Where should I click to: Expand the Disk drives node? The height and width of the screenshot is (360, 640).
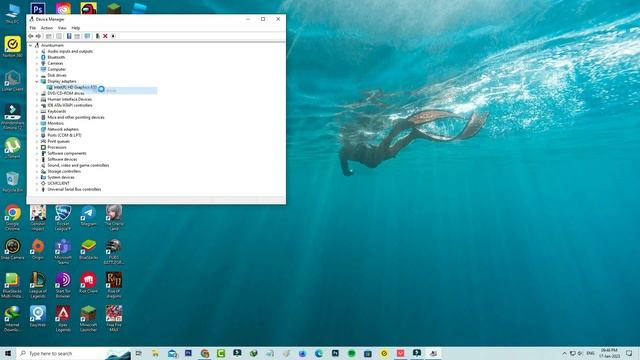[37, 76]
